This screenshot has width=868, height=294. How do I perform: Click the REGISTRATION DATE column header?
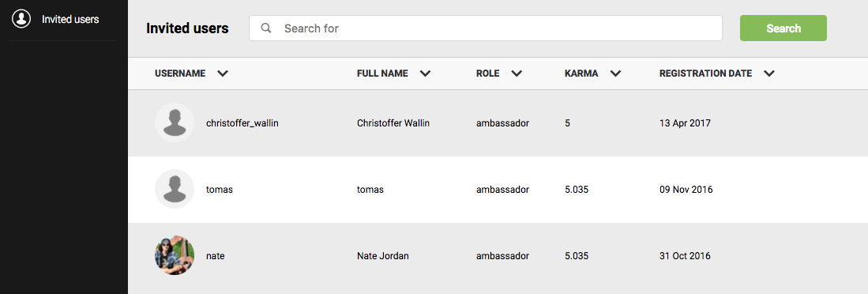point(706,73)
